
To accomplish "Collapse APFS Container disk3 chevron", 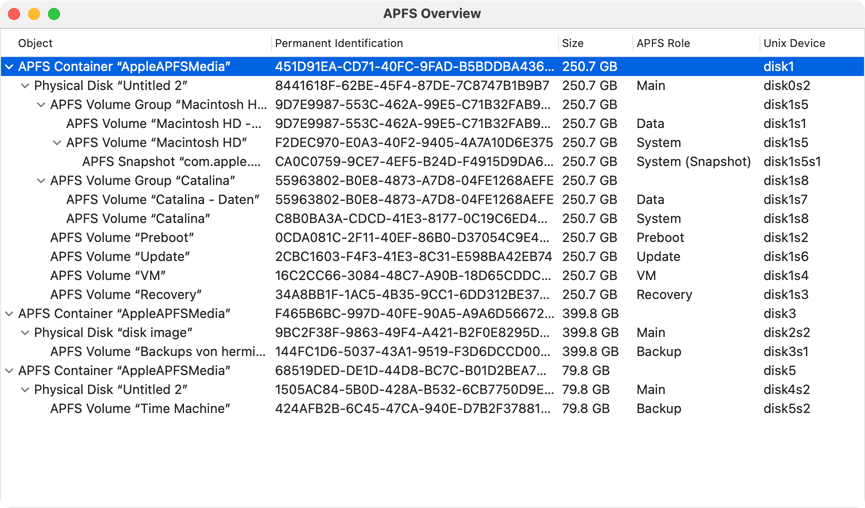I will pyautogui.click(x=9, y=314).
